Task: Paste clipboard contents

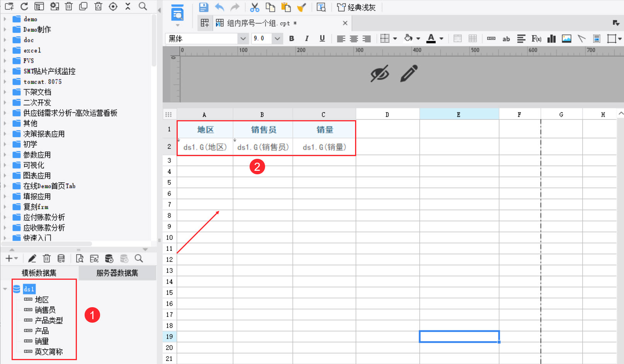Action: 286,7
